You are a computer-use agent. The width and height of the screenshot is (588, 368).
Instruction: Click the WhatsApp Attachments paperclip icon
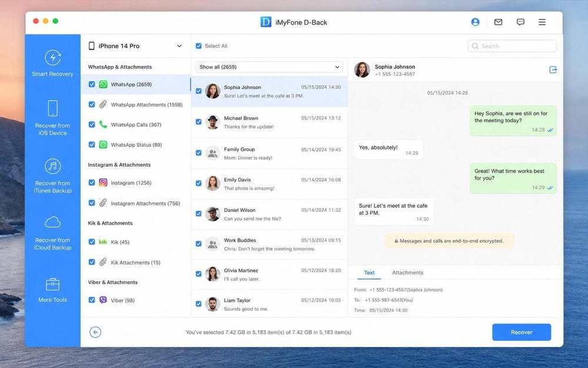click(x=103, y=104)
